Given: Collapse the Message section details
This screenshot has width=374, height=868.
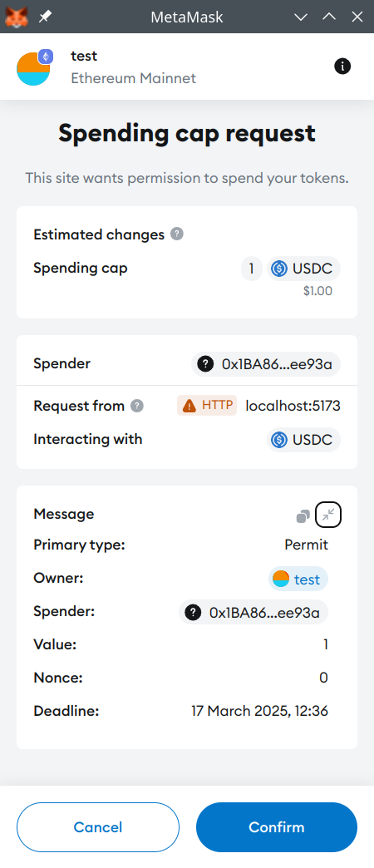Looking at the screenshot, I should 328,515.
